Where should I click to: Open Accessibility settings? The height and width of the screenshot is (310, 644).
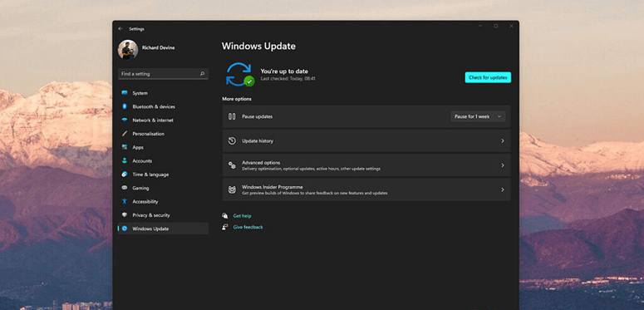click(163, 202)
